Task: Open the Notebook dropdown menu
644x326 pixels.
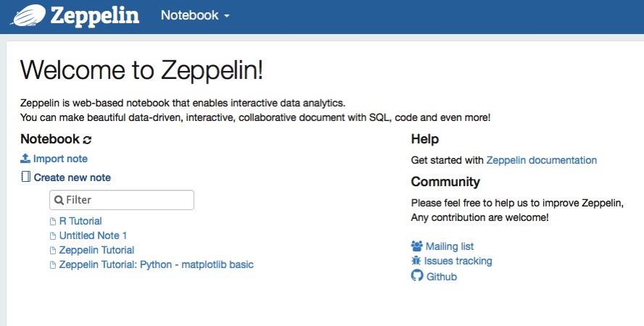Action: [x=189, y=15]
